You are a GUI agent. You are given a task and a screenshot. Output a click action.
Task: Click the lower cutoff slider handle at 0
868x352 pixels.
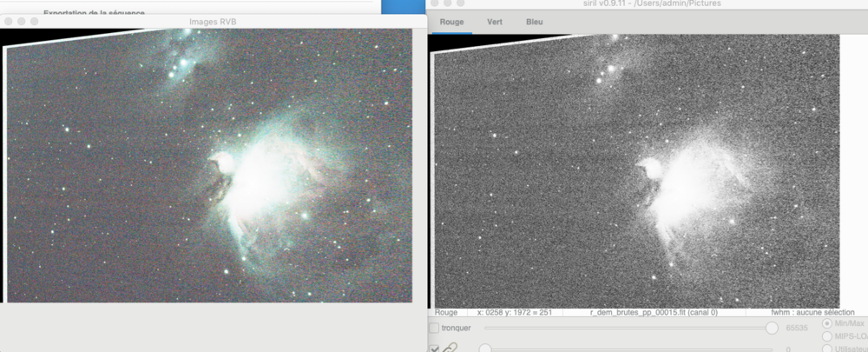click(485, 349)
